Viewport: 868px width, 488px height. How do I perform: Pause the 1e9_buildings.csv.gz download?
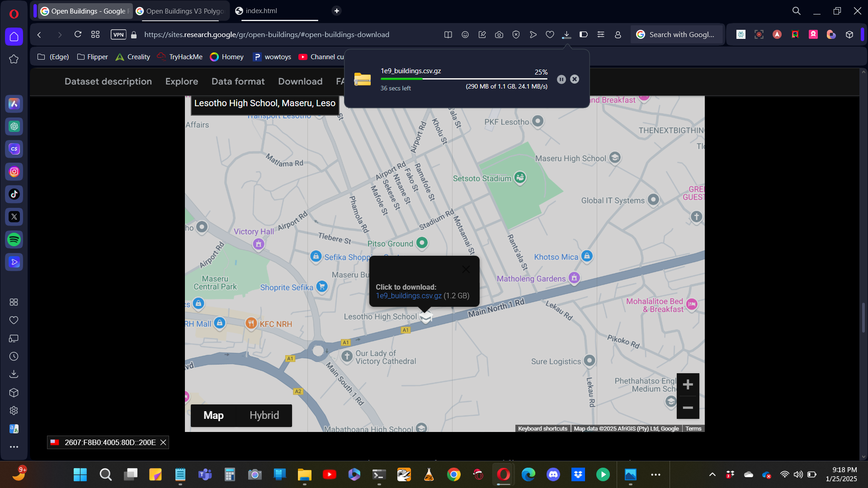point(561,80)
